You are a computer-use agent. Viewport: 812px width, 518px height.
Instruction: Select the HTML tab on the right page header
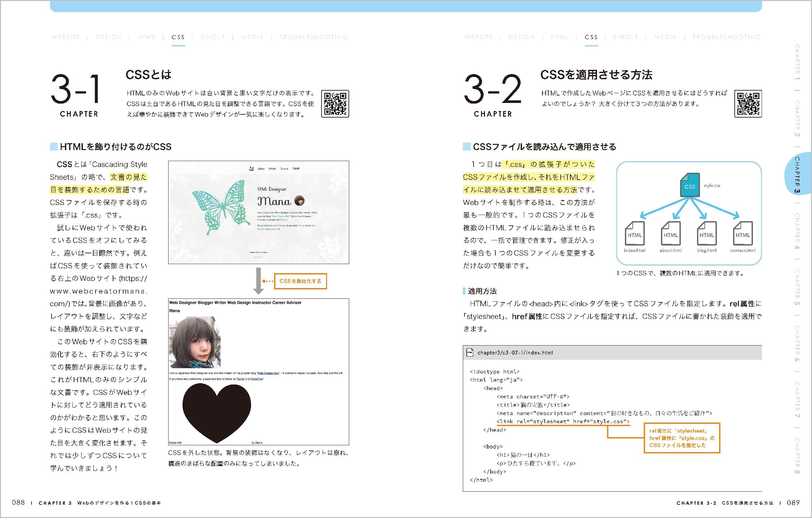(560, 37)
